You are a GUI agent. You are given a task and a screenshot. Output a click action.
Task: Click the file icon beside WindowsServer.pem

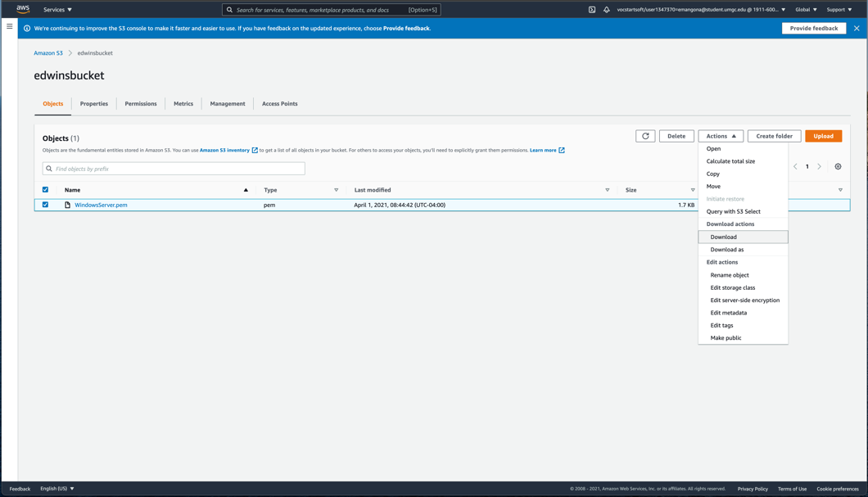pos(67,205)
